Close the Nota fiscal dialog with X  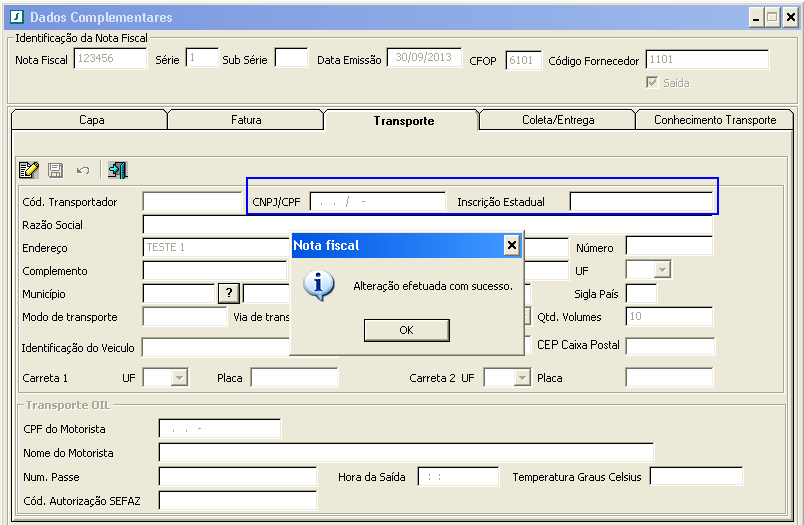511,245
